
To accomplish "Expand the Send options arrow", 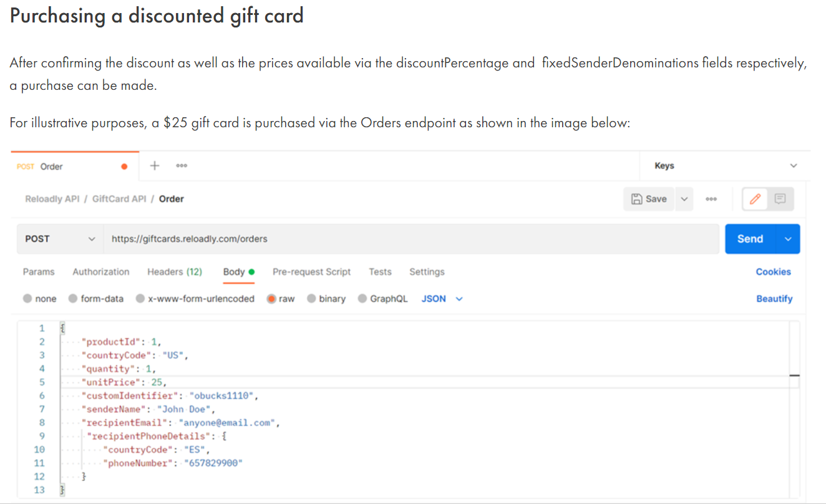I will click(788, 239).
